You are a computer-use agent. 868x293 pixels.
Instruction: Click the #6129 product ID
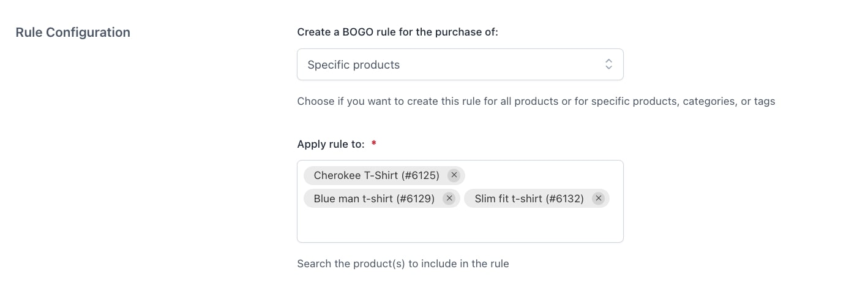pos(416,199)
